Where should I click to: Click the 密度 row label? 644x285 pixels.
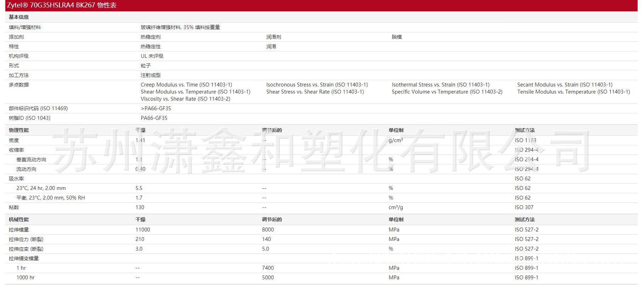14,140
